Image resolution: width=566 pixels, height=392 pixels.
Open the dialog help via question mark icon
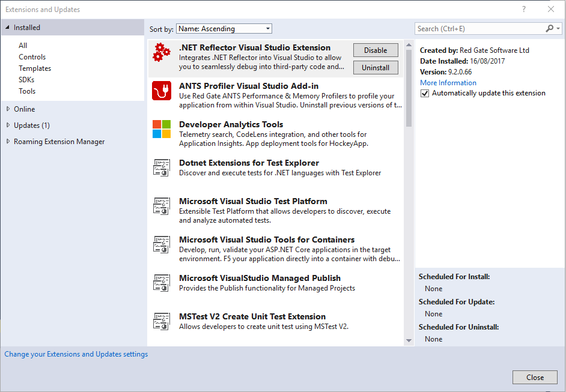click(x=523, y=9)
